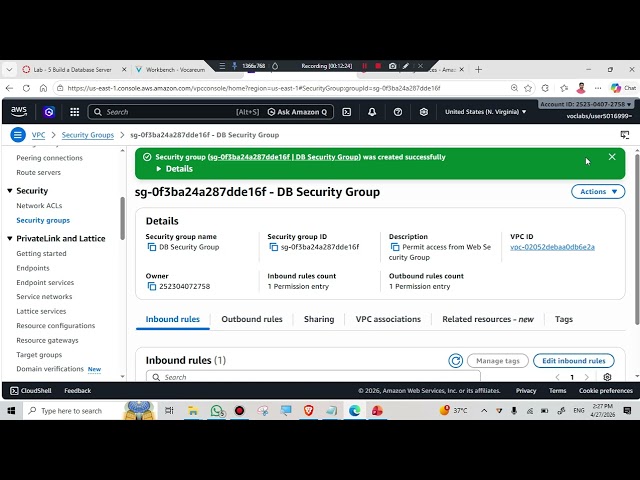
Task: Switch to Lab 5 Build a Database Server tab
Action: coord(74,70)
